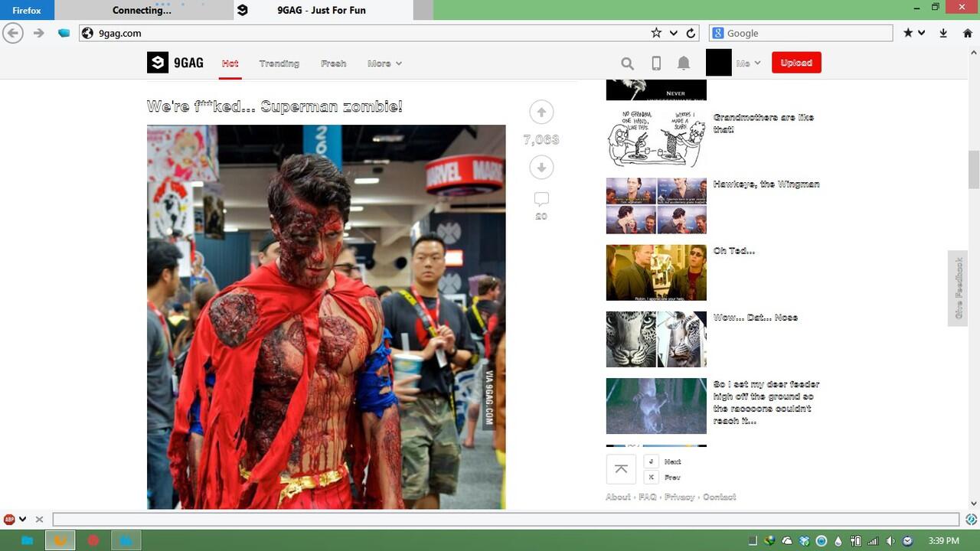Click the About footer link

(x=618, y=497)
